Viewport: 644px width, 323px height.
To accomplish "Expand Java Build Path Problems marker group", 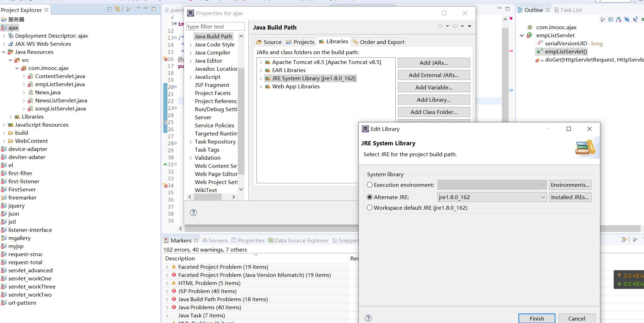I will click(x=167, y=299).
